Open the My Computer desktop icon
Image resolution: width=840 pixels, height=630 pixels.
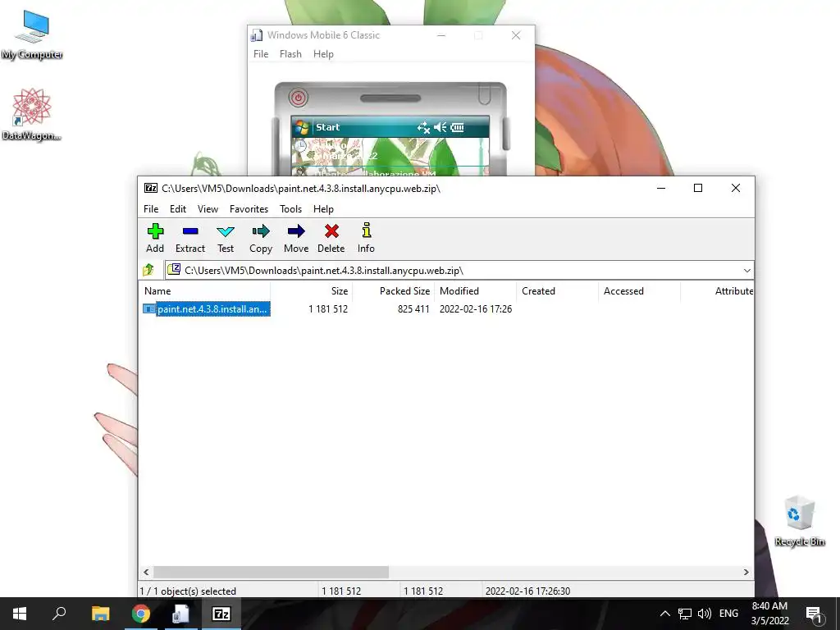click(x=32, y=34)
